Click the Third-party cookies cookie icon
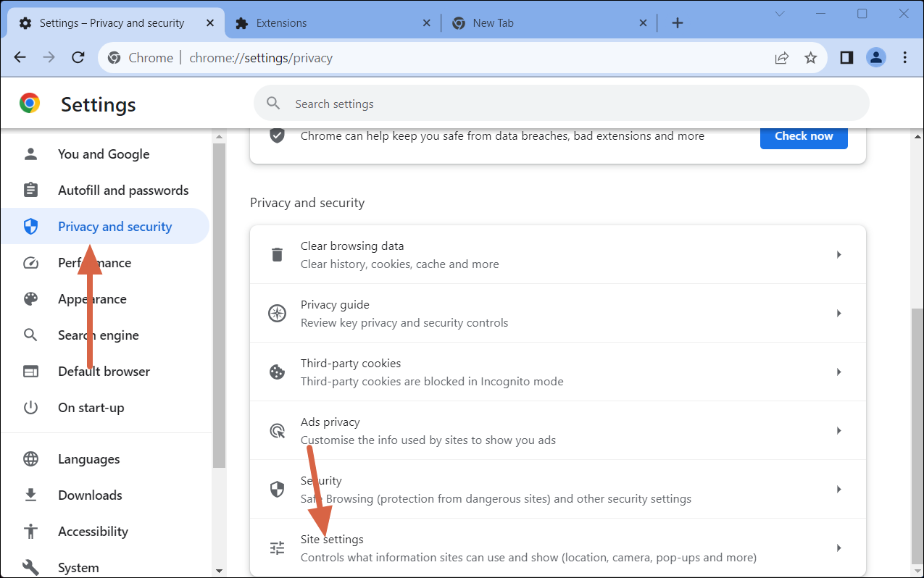This screenshot has width=924, height=578. [x=276, y=372]
